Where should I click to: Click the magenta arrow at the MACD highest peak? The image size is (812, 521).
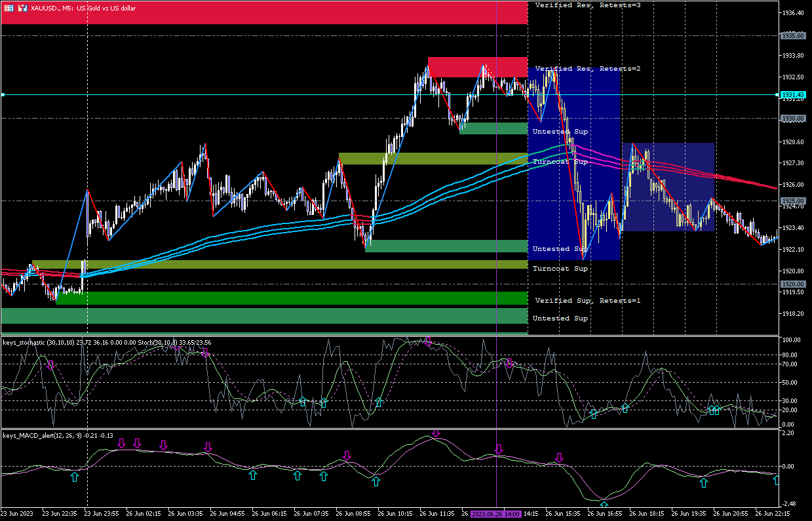[435, 433]
